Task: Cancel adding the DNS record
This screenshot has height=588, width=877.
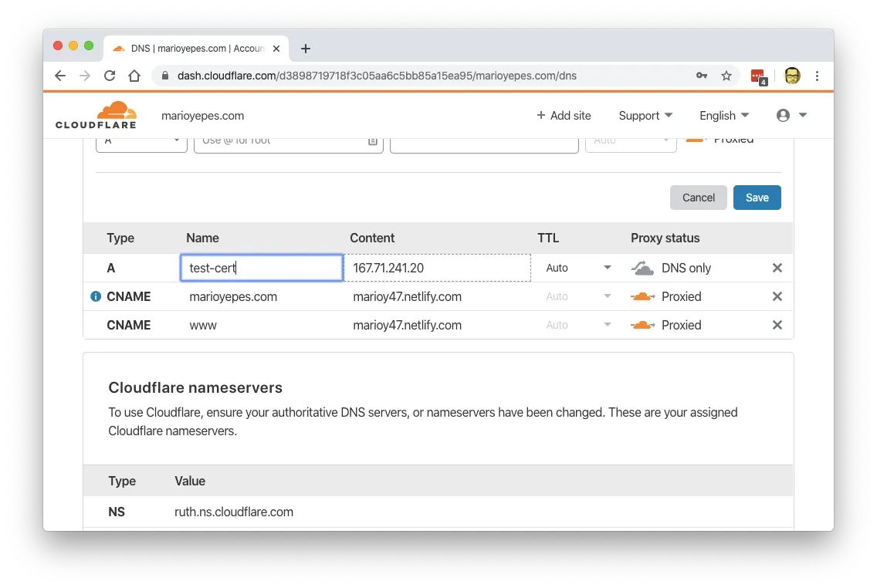Action: (698, 198)
